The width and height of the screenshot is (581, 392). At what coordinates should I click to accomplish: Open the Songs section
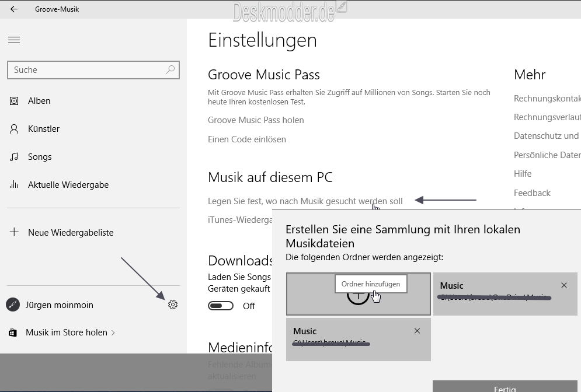click(x=40, y=157)
